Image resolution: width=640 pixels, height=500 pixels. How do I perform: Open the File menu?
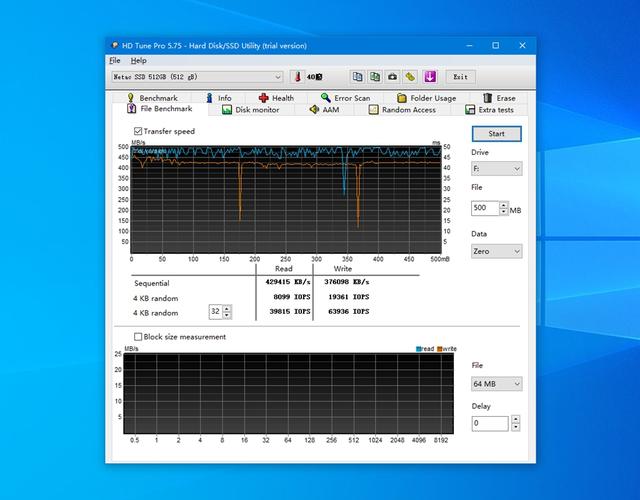click(115, 60)
